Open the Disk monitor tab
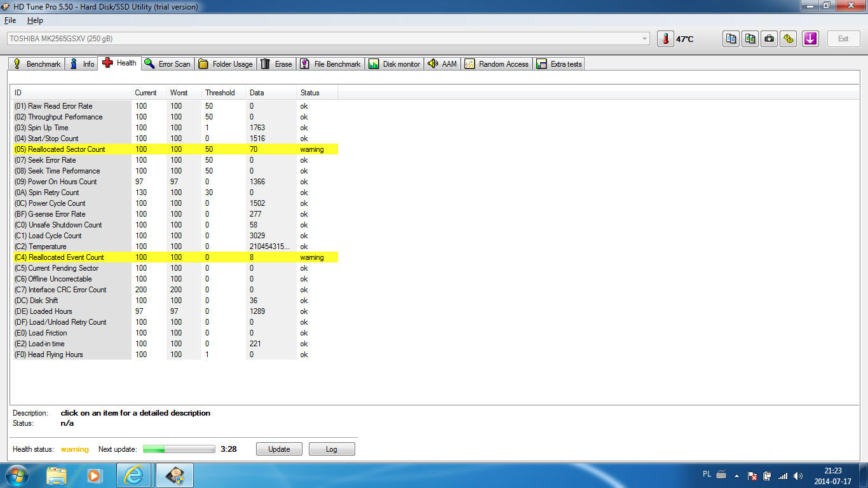 tap(395, 64)
